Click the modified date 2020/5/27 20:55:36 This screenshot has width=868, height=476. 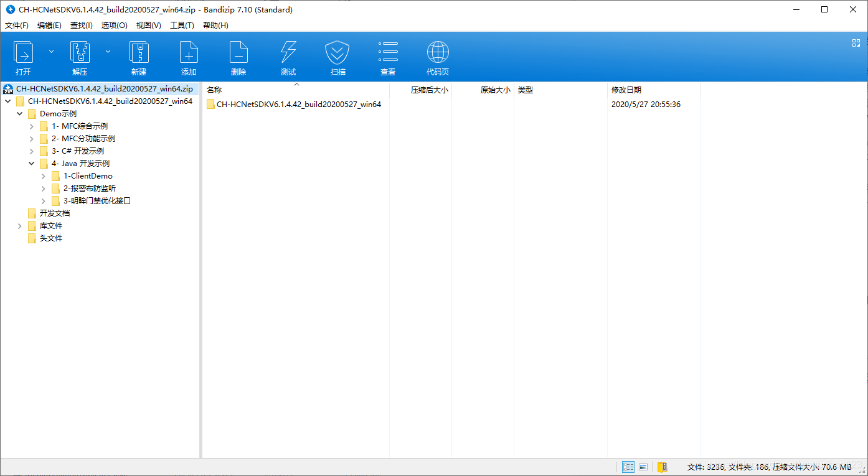pyautogui.click(x=646, y=105)
